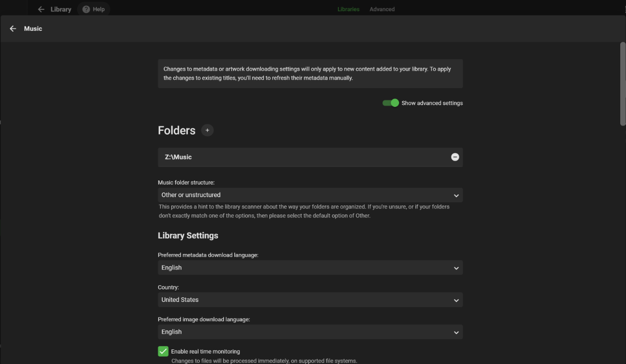This screenshot has height=364, width=626.
Task: Switch to the Advanced tab
Action: tap(382, 9)
